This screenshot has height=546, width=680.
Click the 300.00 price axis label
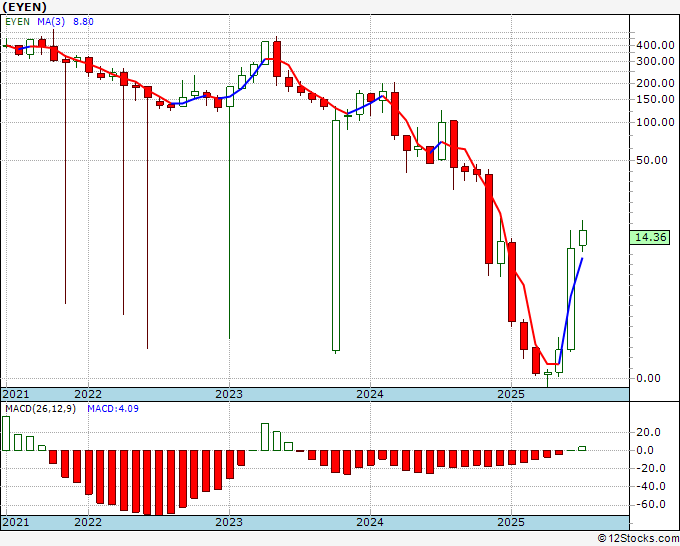click(655, 61)
